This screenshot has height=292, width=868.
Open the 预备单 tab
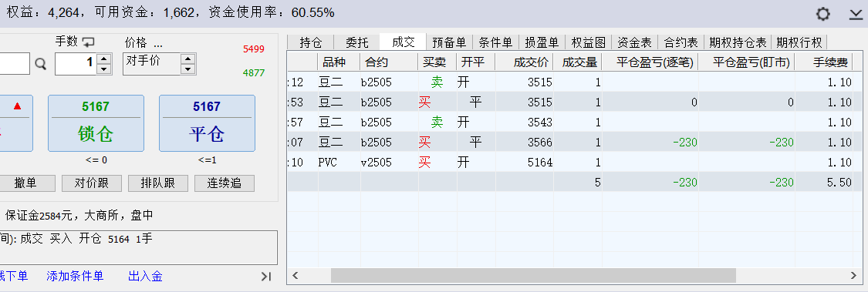coord(449,42)
